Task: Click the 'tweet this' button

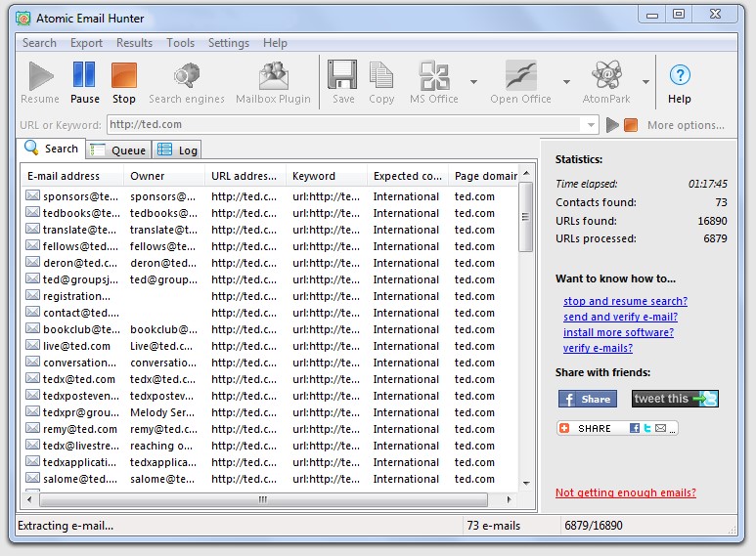Action: coord(675,399)
